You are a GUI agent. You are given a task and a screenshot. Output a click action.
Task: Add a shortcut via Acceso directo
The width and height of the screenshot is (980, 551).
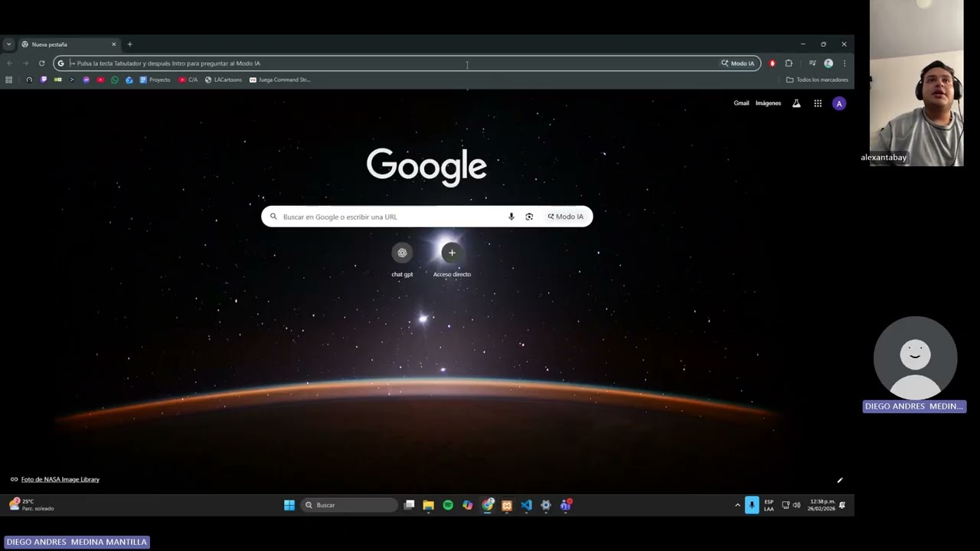452,260
